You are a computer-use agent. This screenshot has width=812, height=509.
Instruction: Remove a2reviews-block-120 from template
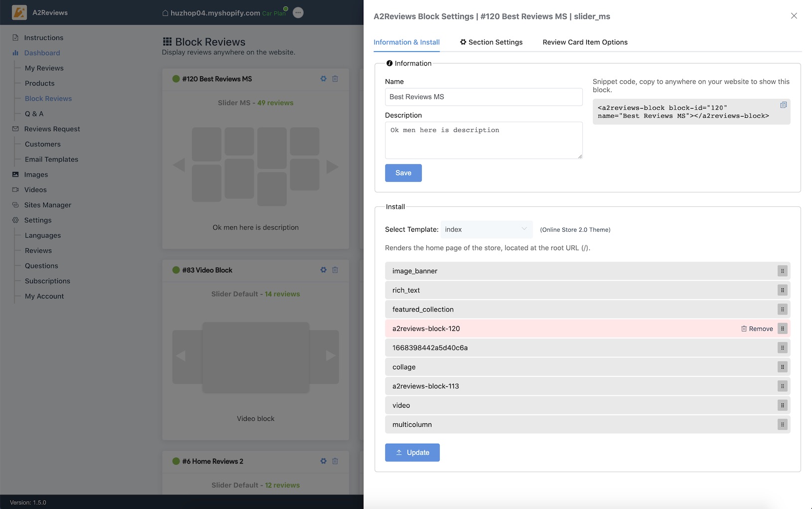click(757, 329)
